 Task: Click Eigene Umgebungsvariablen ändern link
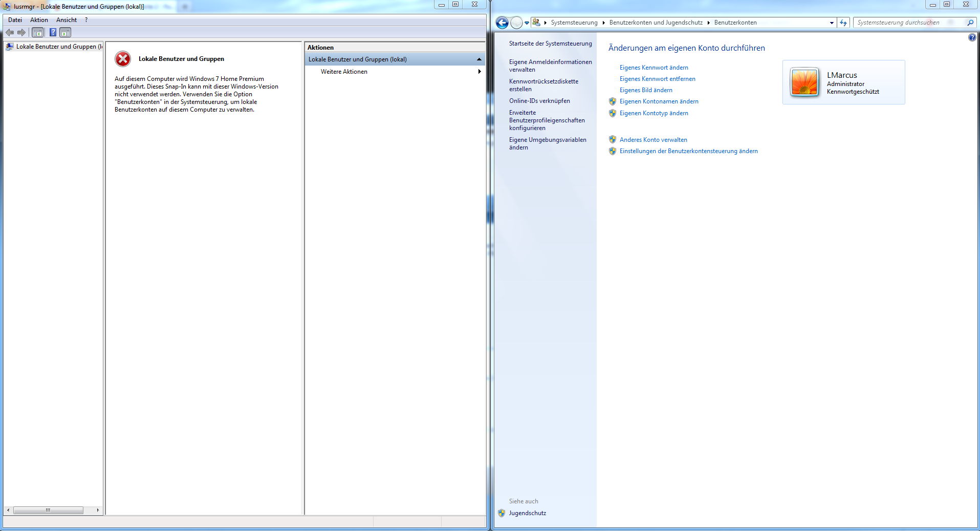548,143
